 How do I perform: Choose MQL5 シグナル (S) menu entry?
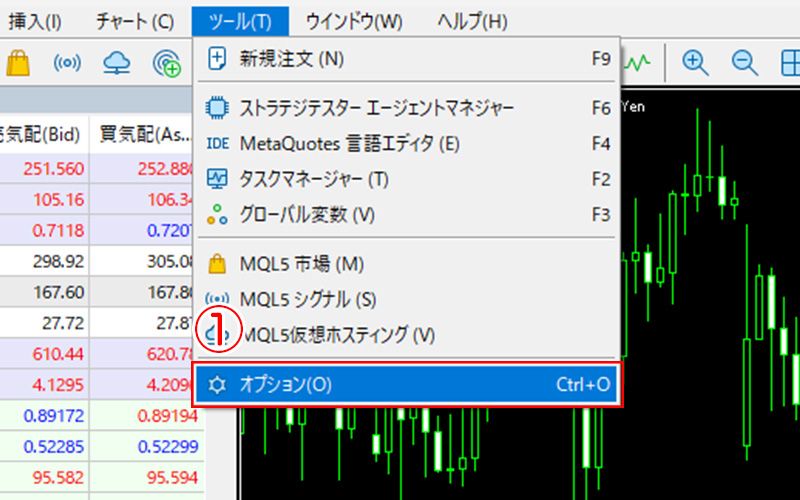[x=308, y=299]
